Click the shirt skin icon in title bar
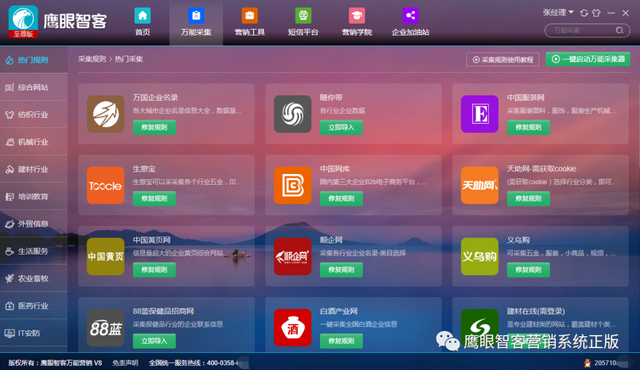640x370 pixels. [x=596, y=13]
